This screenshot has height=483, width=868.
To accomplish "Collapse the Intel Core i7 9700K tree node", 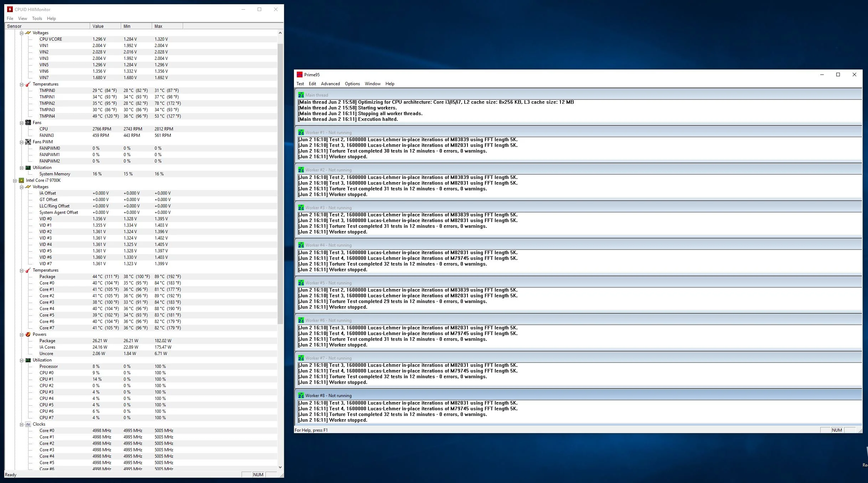I will click(15, 180).
